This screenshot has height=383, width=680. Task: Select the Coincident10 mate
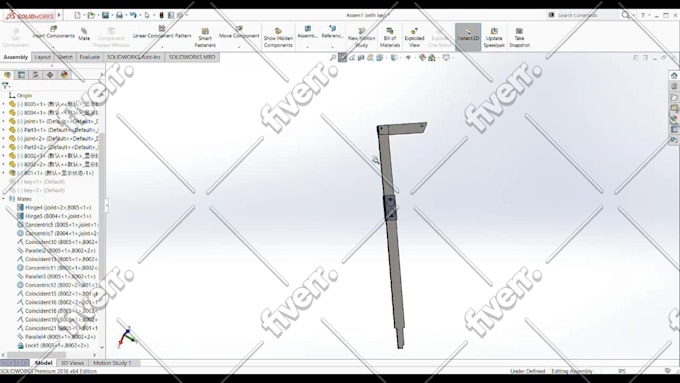click(57, 242)
